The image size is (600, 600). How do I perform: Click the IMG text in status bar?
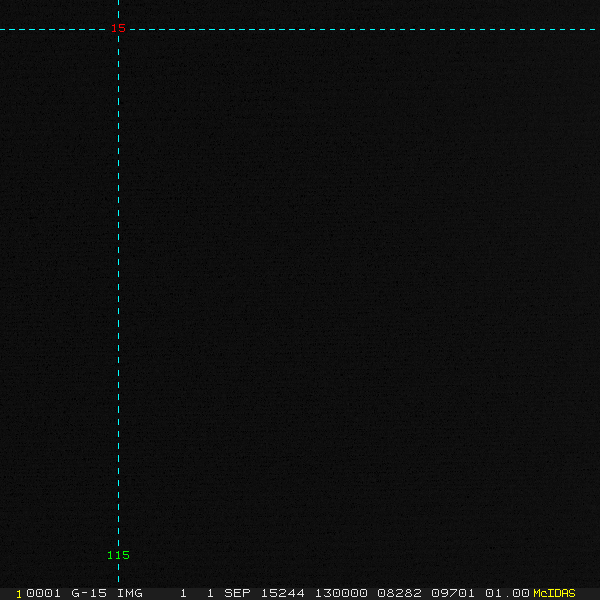tap(130, 593)
